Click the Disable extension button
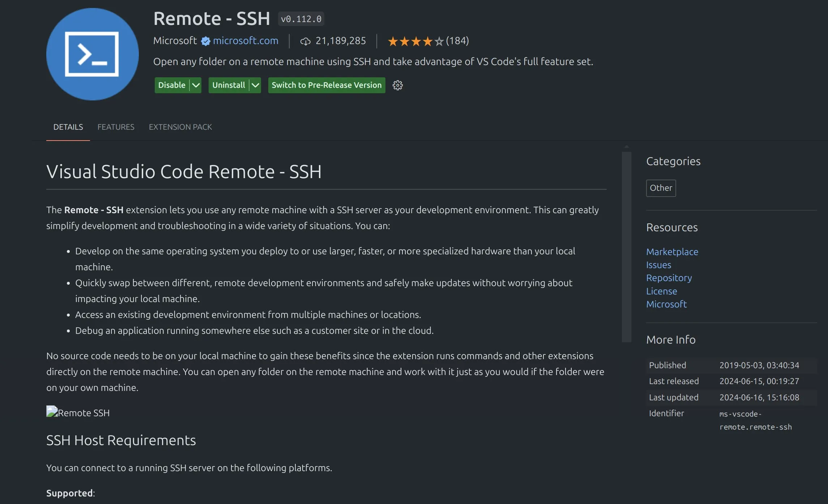This screenshot has height=504, width=828. (x=172, y=85)
